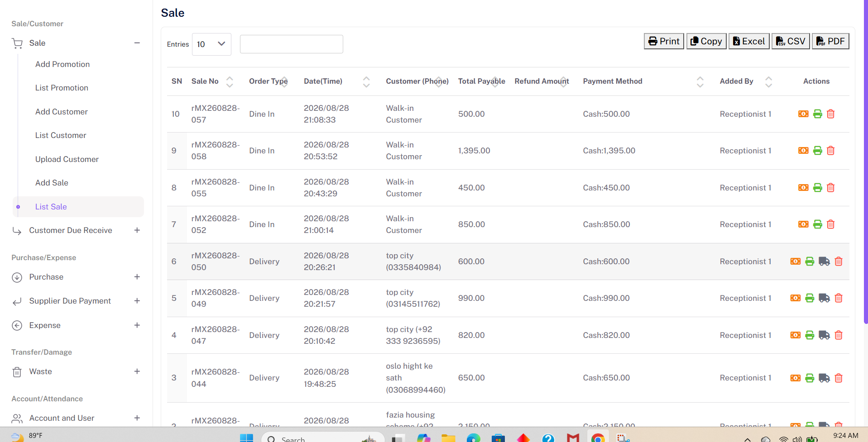Screen dimensions: 868x442
Task: Print invoice for sale rMX260828-058
Action: coord(817,151)
